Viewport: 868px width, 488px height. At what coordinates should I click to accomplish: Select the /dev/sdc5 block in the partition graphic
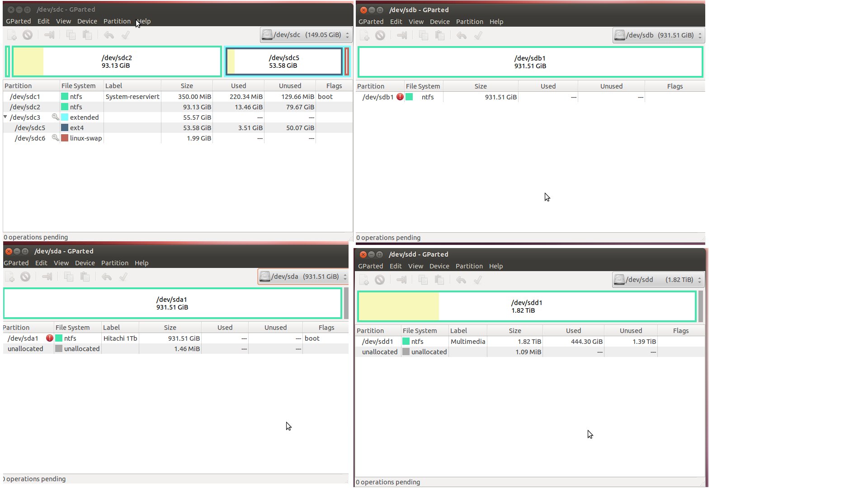click(284, 61)
